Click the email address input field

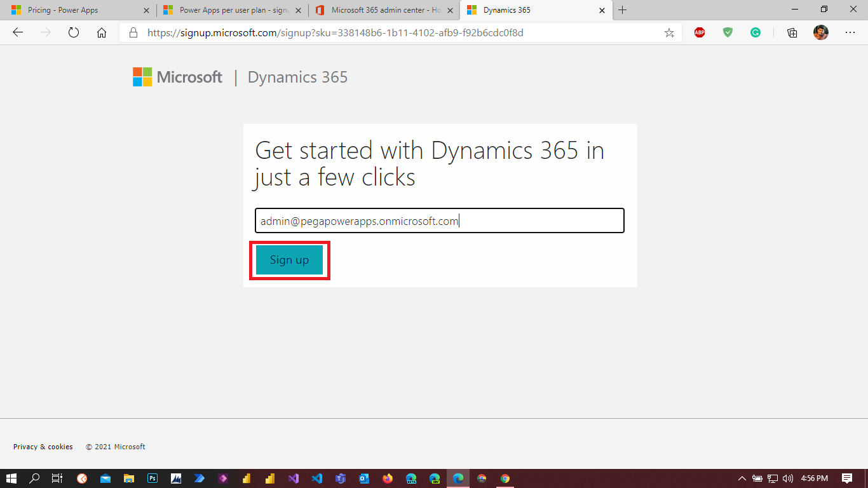click(439, 221)
